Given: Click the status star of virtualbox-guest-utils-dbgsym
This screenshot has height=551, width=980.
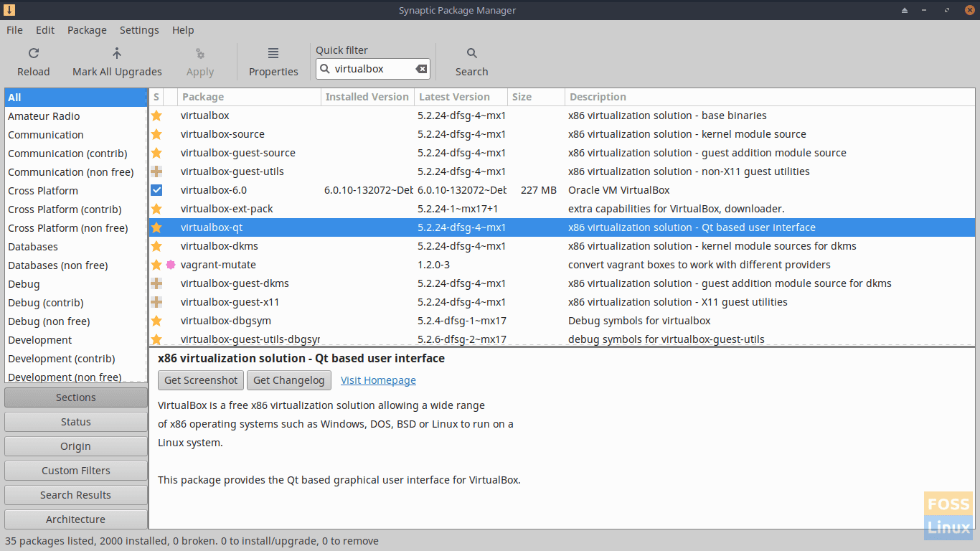Looking at the screenshot, I should pyautogui.click(x=156, y=339).
